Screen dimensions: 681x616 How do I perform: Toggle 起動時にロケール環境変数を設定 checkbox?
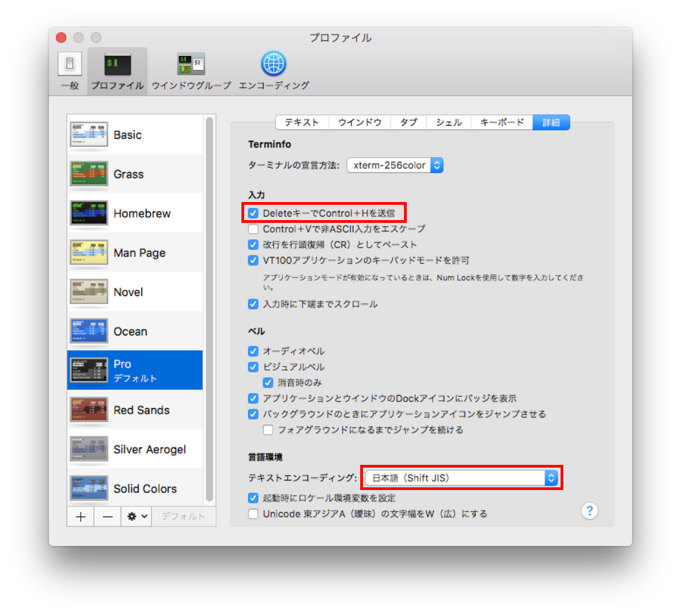(x=253, y=498)
